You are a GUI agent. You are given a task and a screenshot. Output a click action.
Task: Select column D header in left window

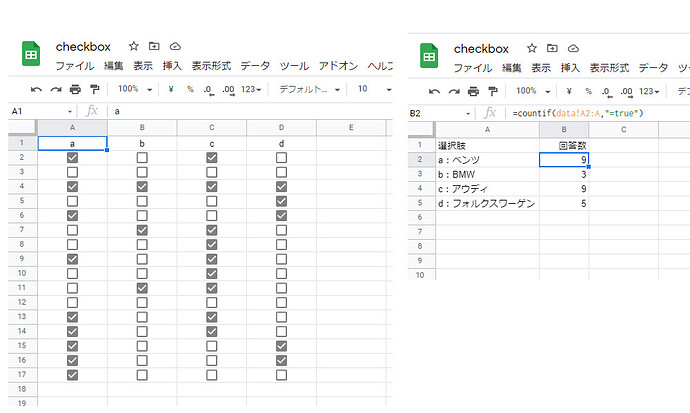[281, 128]
